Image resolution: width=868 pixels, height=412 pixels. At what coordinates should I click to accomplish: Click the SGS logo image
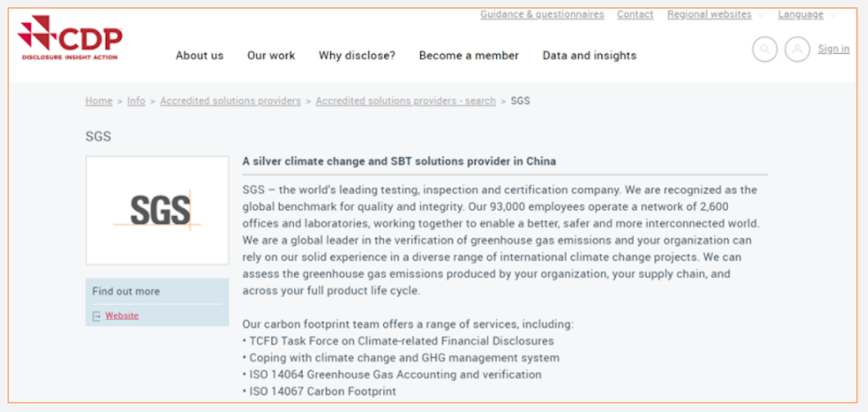(x=158, y=210)
